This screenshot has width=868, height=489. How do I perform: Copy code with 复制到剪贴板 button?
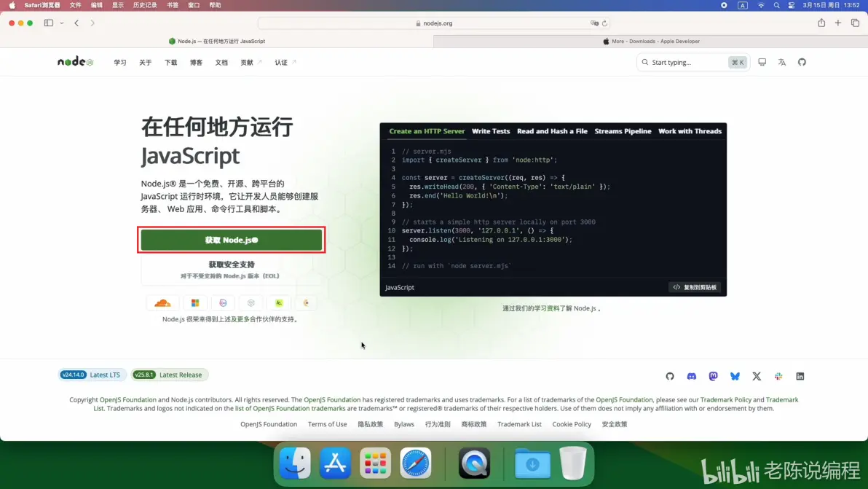click(x=695, y=287)
